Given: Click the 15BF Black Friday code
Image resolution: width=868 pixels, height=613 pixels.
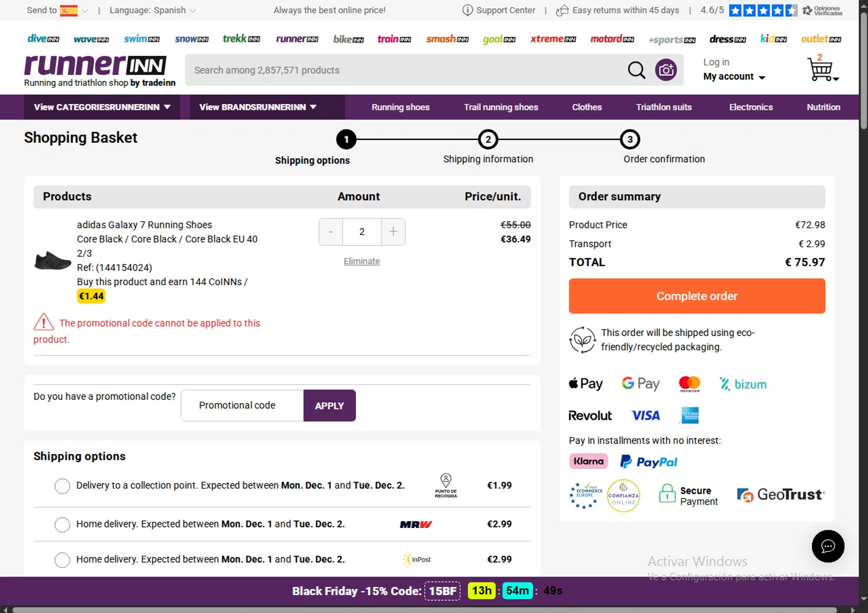Looking at the screenshot, I should click(x=443, y=591).
